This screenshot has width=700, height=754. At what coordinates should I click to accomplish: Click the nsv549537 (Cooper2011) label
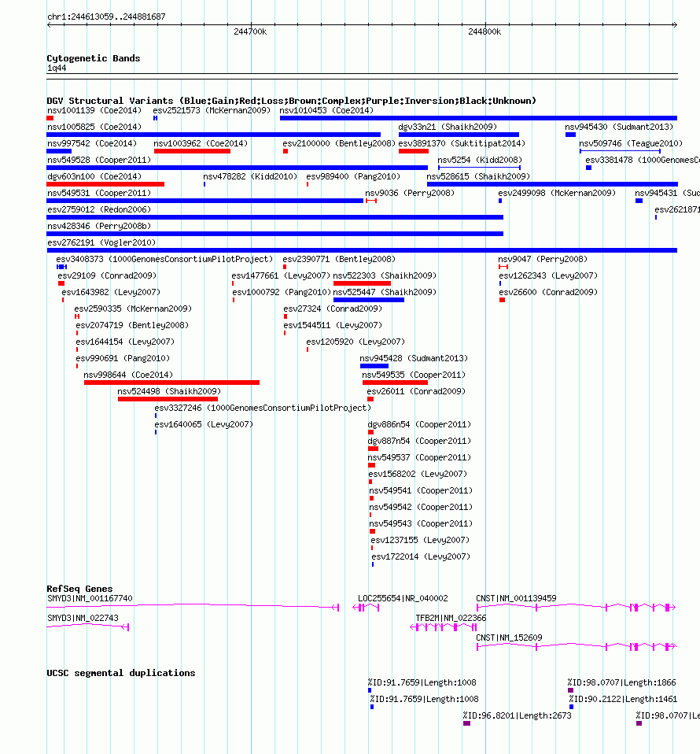pos(419,457)
